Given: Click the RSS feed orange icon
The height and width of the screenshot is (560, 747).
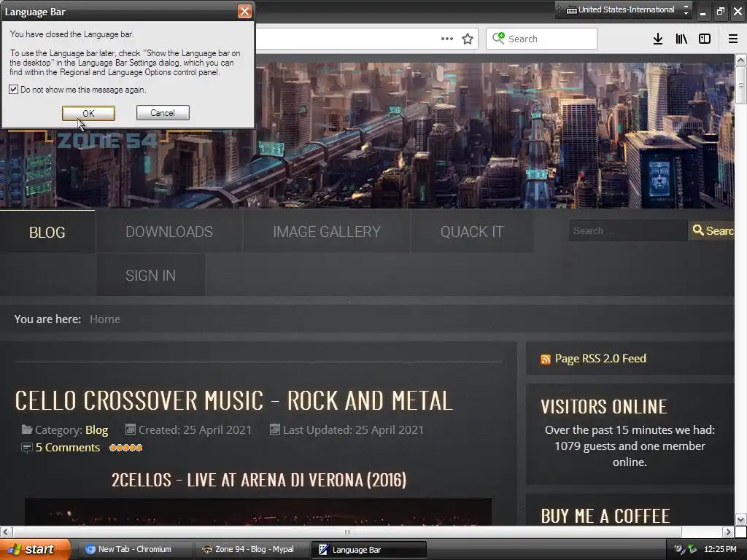Looking at the screenshot, I should pos(546,359).
